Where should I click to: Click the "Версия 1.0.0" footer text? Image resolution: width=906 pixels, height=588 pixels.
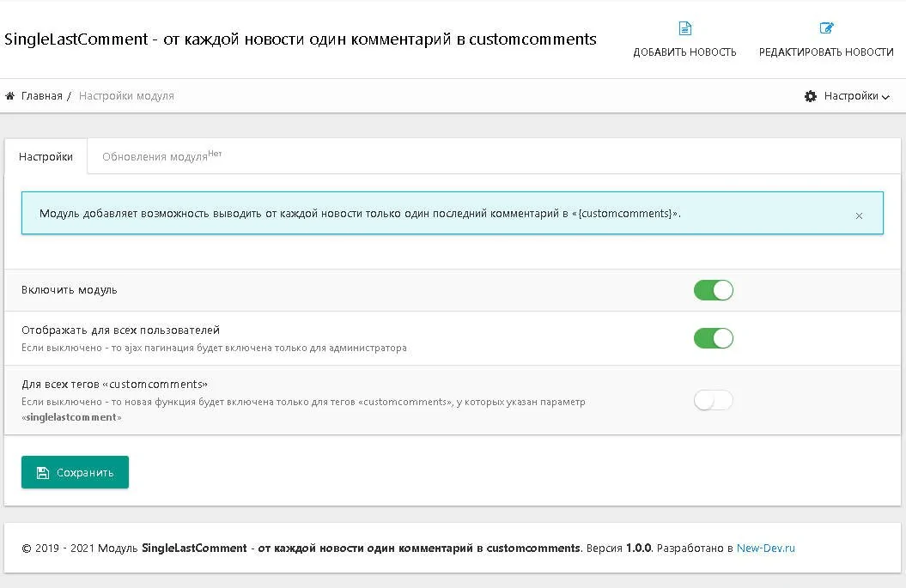tap(619, 549)
